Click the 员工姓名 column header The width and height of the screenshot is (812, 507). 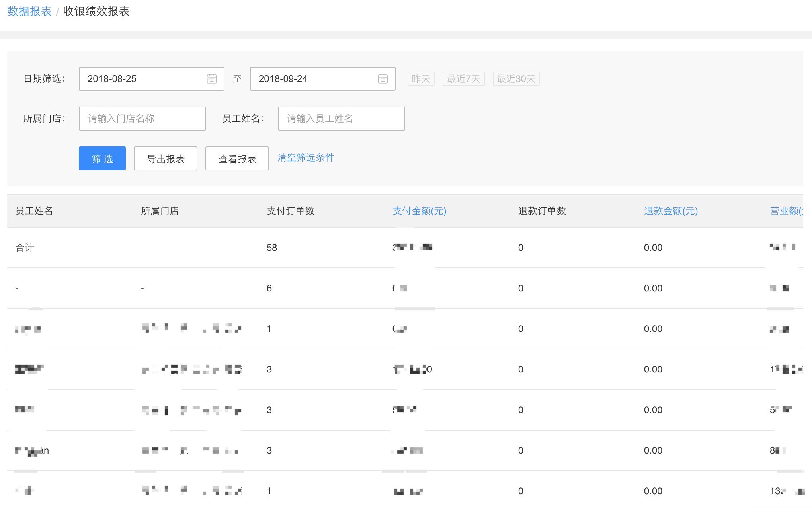34,211
